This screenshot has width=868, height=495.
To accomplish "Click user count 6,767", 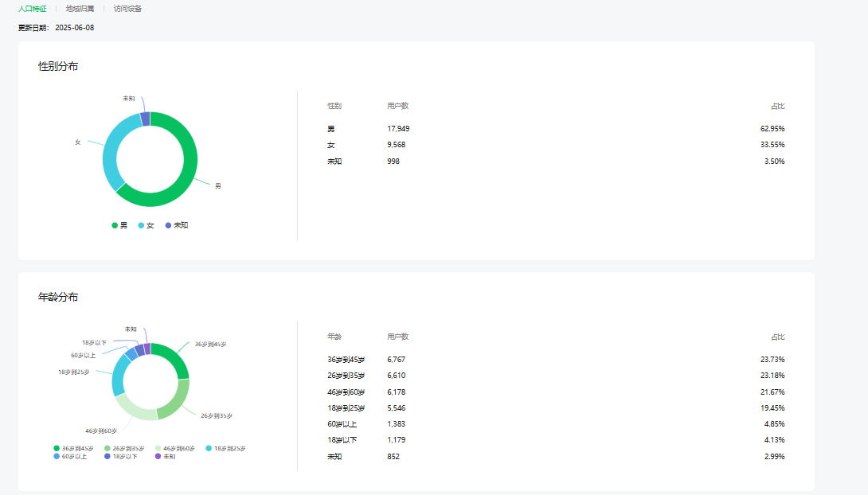I will click(397, 360).
